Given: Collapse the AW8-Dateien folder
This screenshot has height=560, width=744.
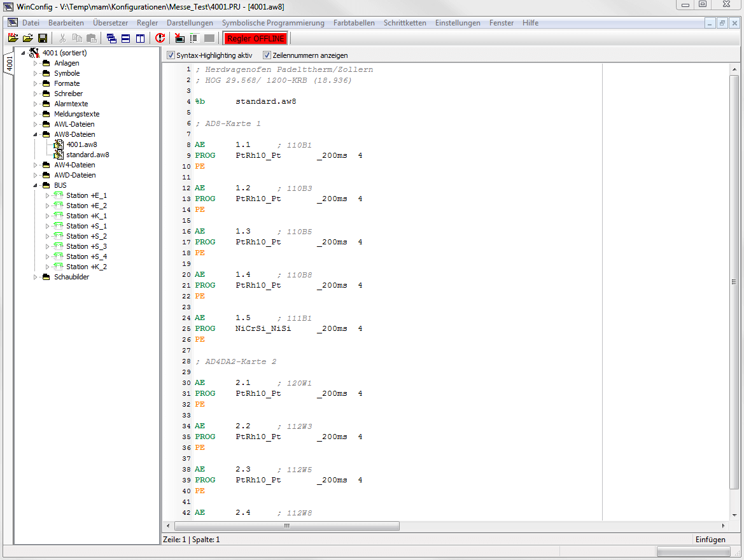Looking at the screenshot, I should point(35,135).
